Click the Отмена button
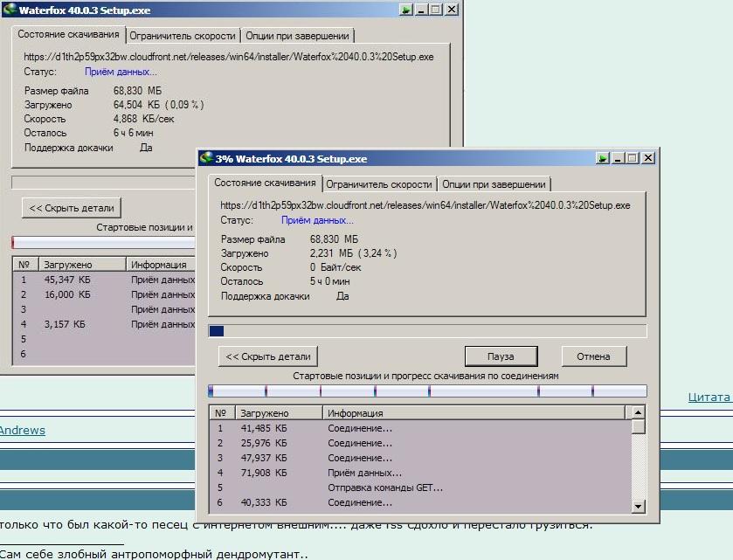Viewport: 733px width, 560px height. 593,356
